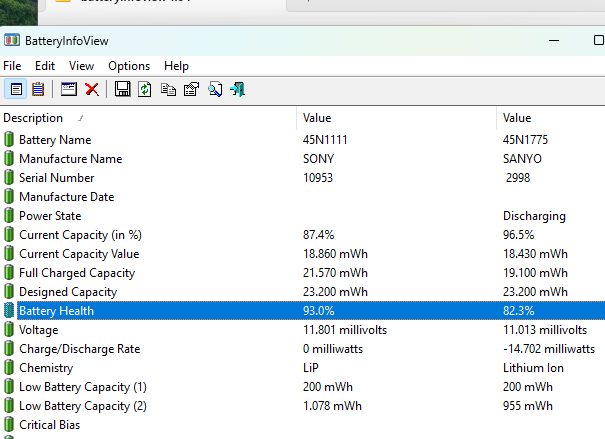Click the 87.4% current capacity value
The height and width of the screenshot is (439, 605).
[318, 235]
